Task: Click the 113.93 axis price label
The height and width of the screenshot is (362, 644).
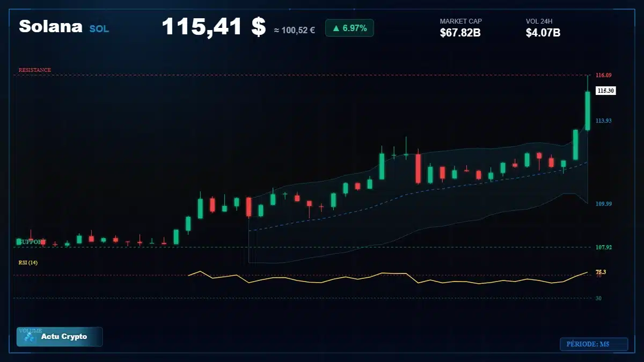Action: pyautogui.click(x=604, y=121)
